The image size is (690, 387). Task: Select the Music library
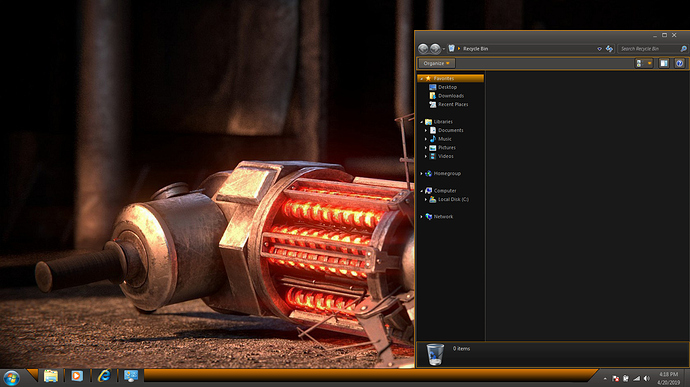[445, 139]
